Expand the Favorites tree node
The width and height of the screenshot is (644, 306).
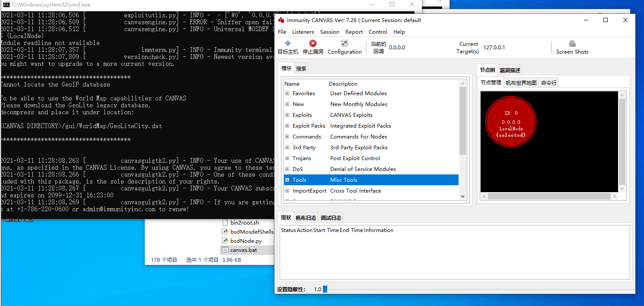tap(287, 93)
